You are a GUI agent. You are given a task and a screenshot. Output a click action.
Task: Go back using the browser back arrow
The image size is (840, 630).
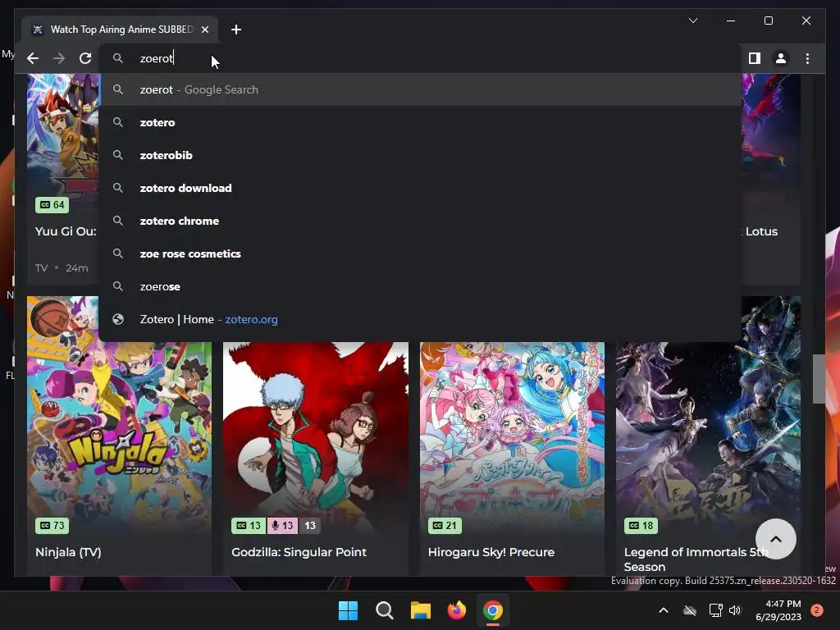pos(33,58)
